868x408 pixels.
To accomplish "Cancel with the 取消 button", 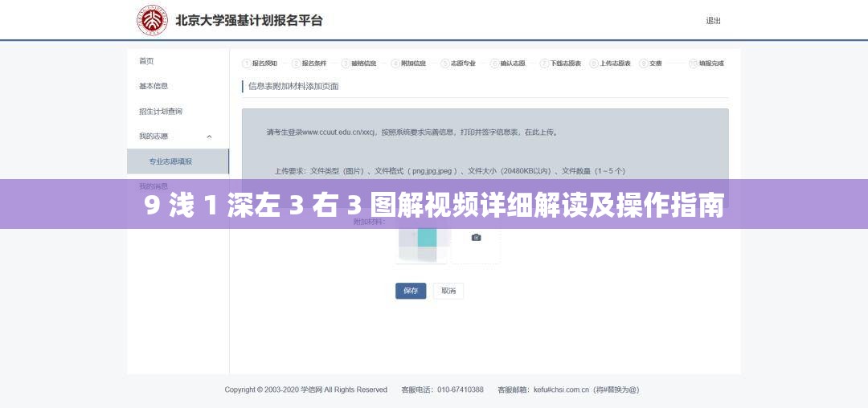I will pos(448,291).
